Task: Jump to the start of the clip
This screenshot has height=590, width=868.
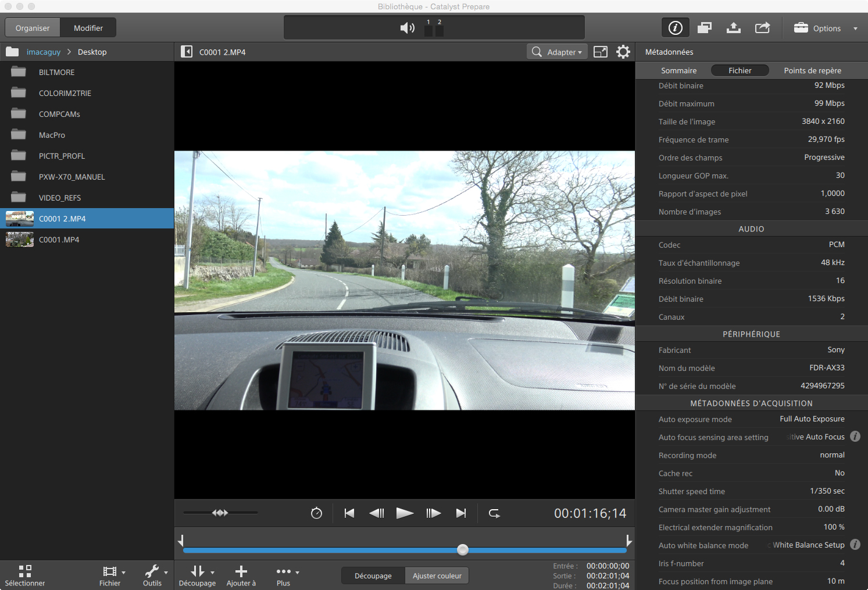Action: coord(349,513)
